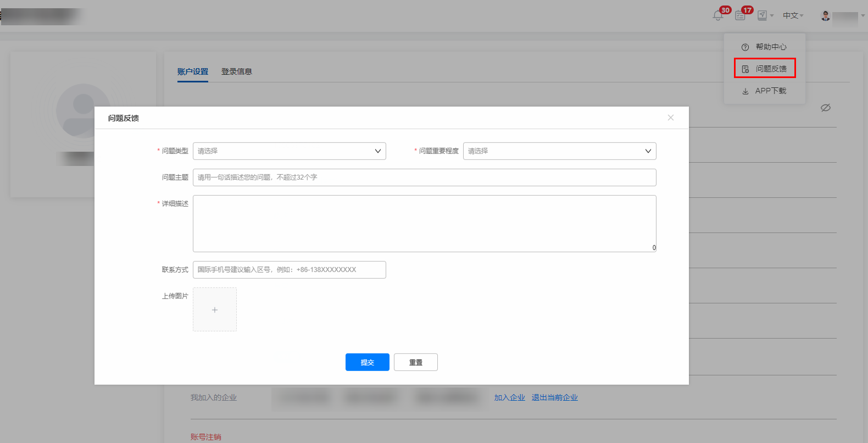Switch to the 账户设置 tab
This screenshot has height=443, width=868.
(193, 71)
